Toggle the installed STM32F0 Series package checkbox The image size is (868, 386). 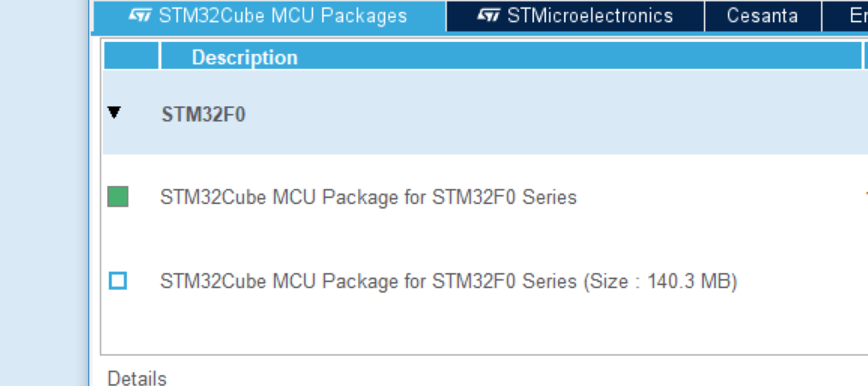point(118,196)
